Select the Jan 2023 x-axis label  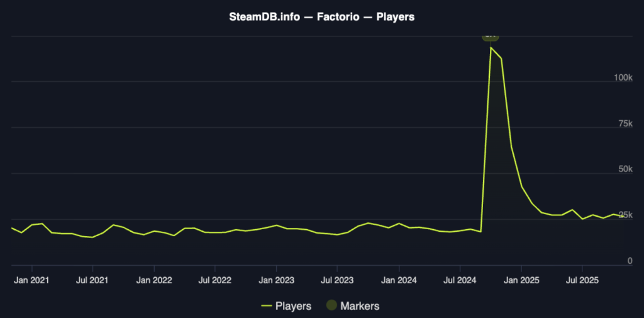(276, 279)
